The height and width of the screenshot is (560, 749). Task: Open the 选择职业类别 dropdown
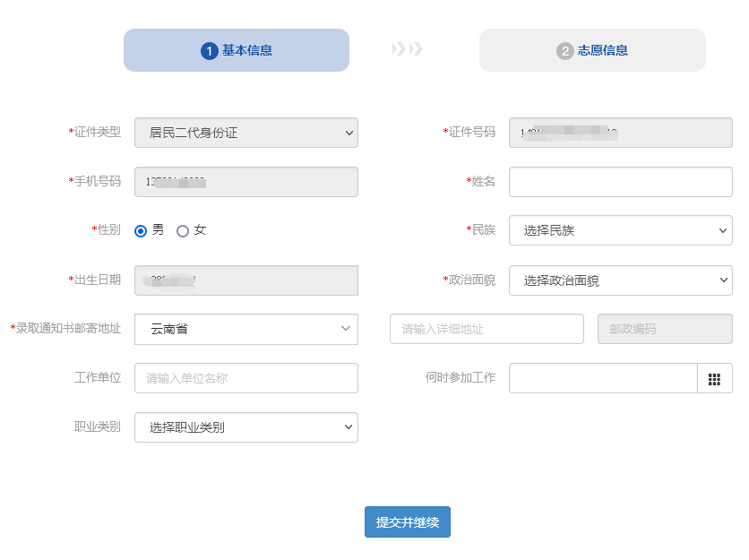(x=245, y=427)
